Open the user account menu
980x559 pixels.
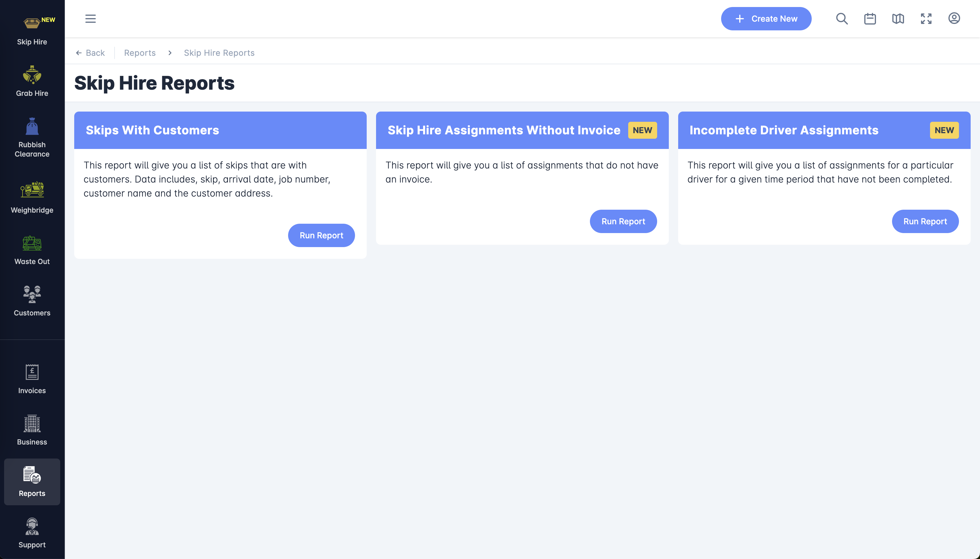point(954,18)
